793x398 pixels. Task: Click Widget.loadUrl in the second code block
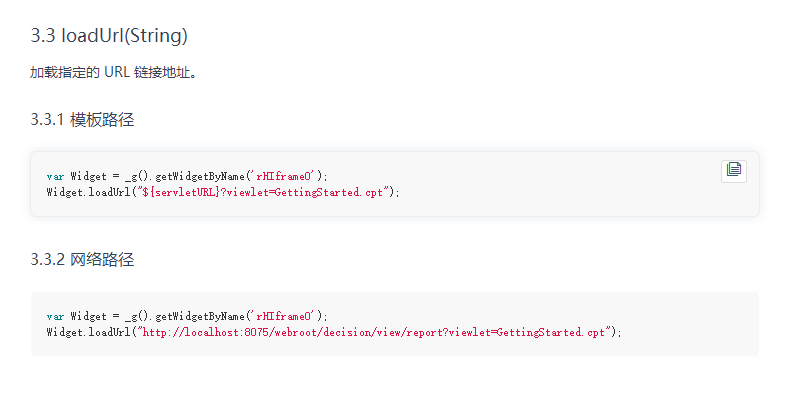pyautogui.click(x=89, y=332)
